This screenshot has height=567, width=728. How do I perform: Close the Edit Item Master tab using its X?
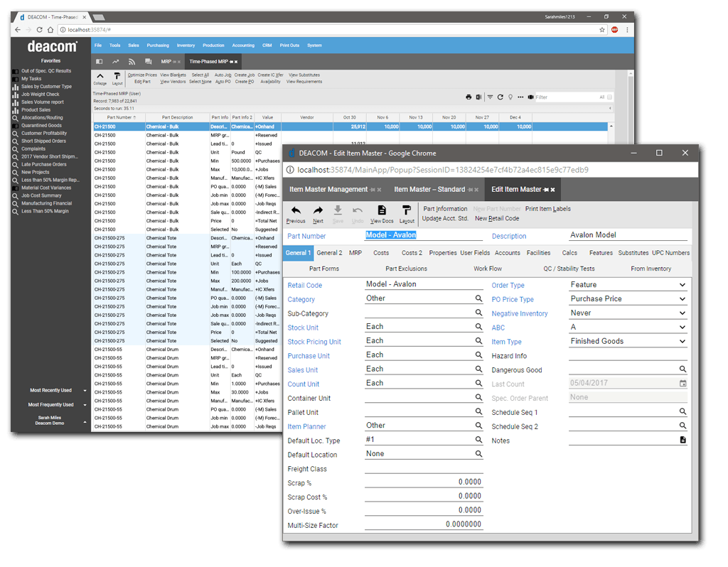pyautogui.click(x=553, y=190)
